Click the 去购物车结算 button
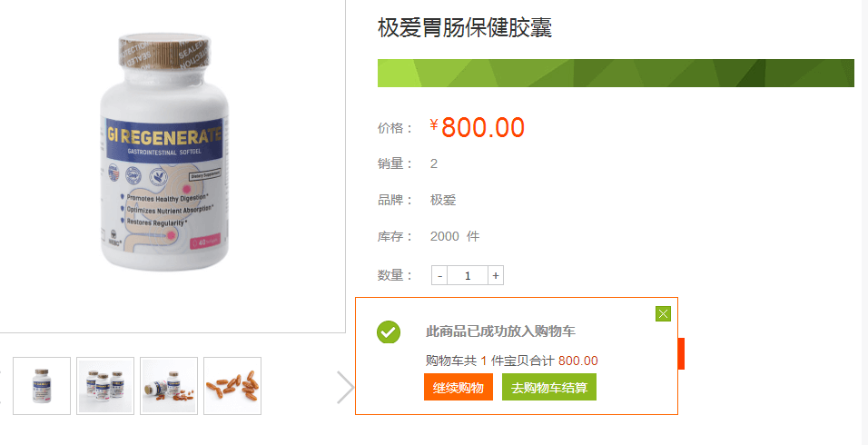The width and height of the screenshot is (868, 445). pyautogui.click(x=549, y=387)
